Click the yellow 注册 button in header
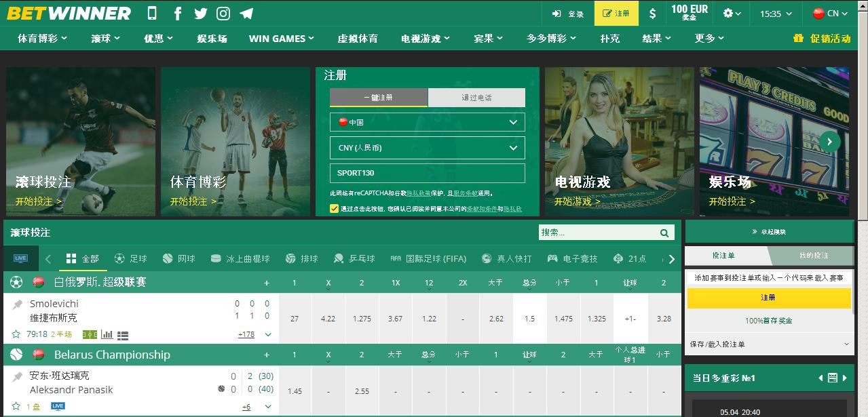This screenshot has width=868, height=417. click(616, 13)
